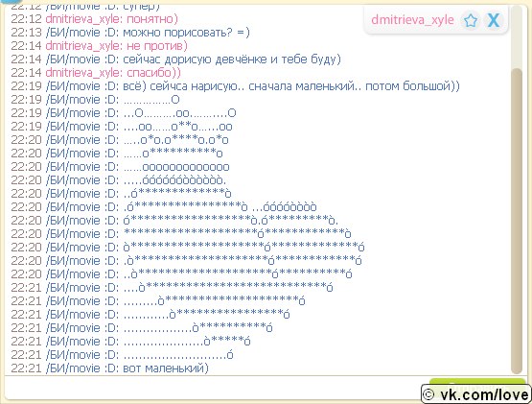Click dmitrieva_xyle nickname in "спасибо))" message
The height and width of the screenshot is (404, 532).
click(83, 73)
